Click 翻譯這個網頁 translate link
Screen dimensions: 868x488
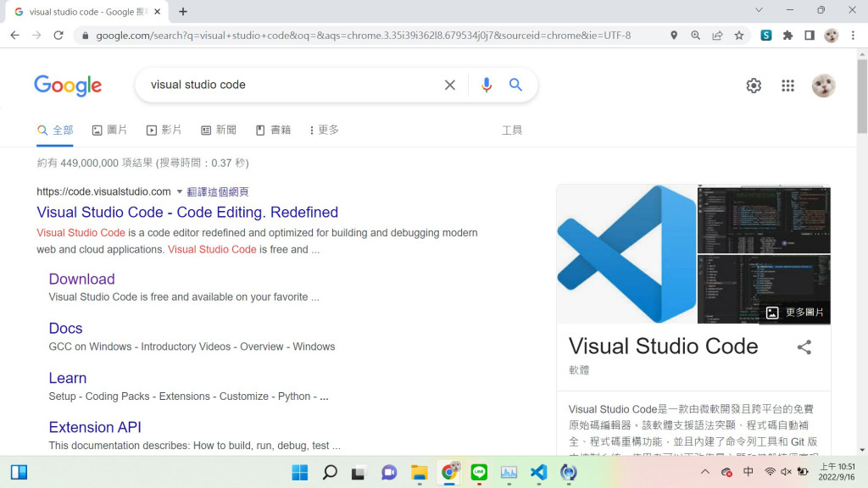(x=218, y=192)
